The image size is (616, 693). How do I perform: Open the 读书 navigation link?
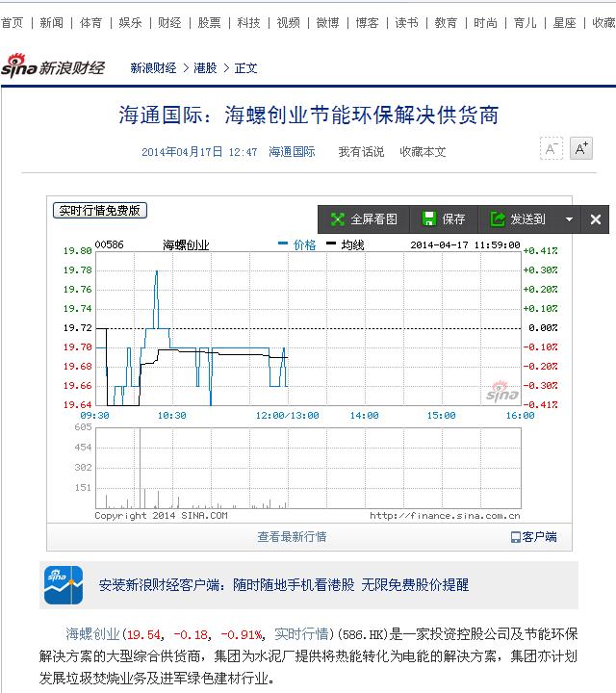406,22
